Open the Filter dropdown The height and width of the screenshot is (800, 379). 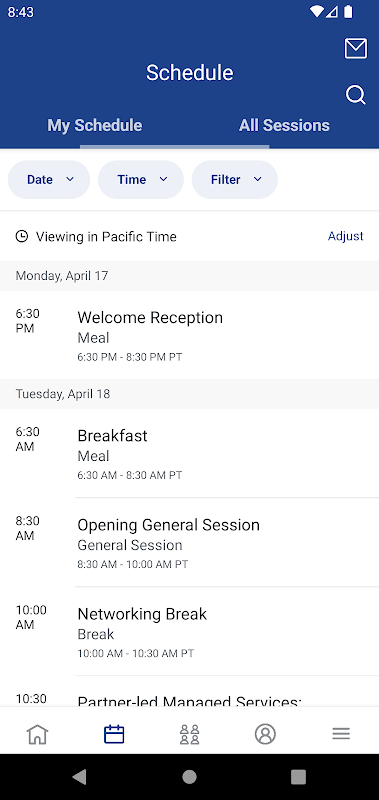235,180
